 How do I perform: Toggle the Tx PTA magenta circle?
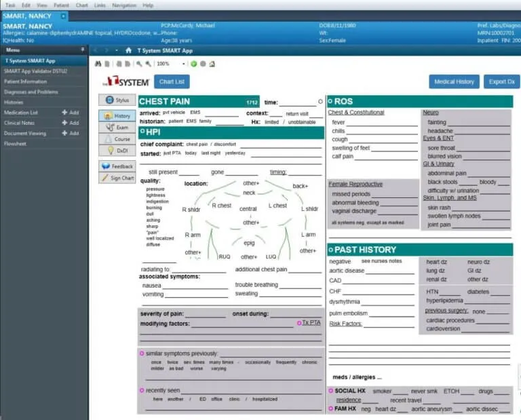(x=299, y=323)
